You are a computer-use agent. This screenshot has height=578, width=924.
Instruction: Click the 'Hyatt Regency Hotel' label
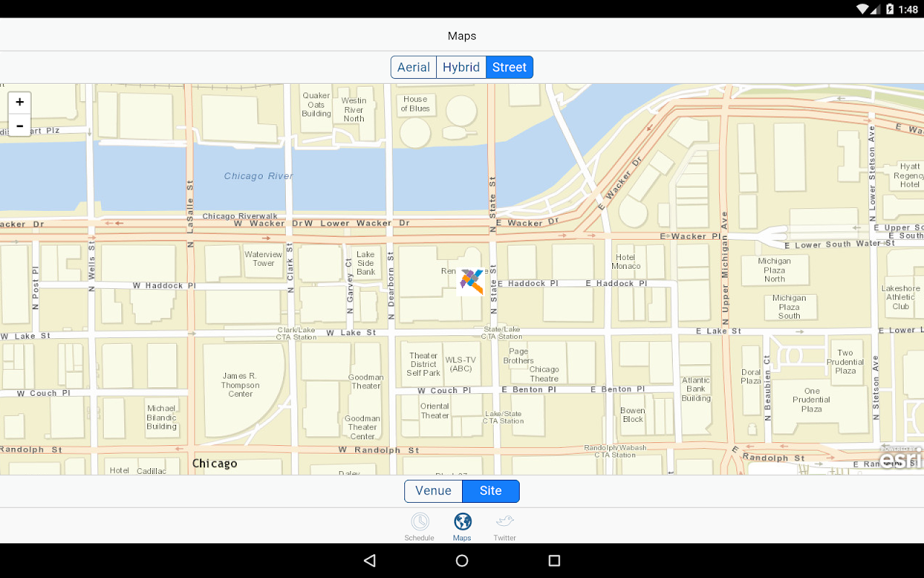click(910, 176)
